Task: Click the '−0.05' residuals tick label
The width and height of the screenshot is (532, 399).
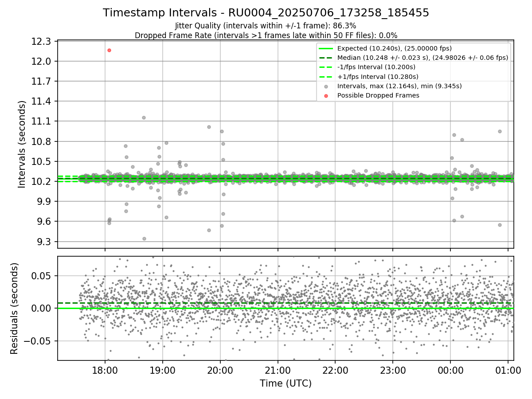Action: click(38, 341)
